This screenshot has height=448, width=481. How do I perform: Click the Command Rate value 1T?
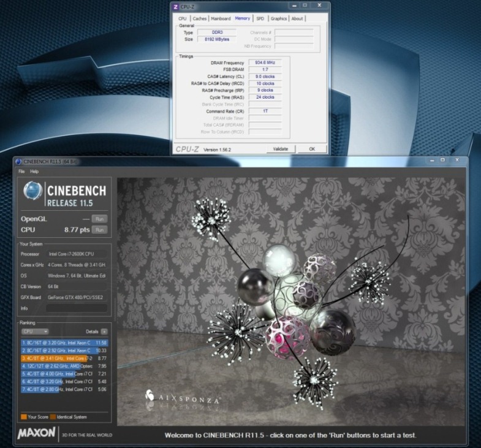coord(265,111)
